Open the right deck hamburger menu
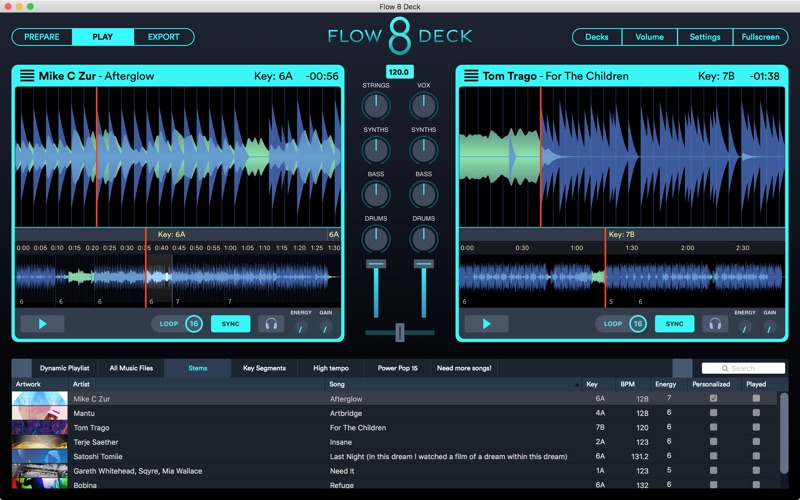 pos(470,76)
